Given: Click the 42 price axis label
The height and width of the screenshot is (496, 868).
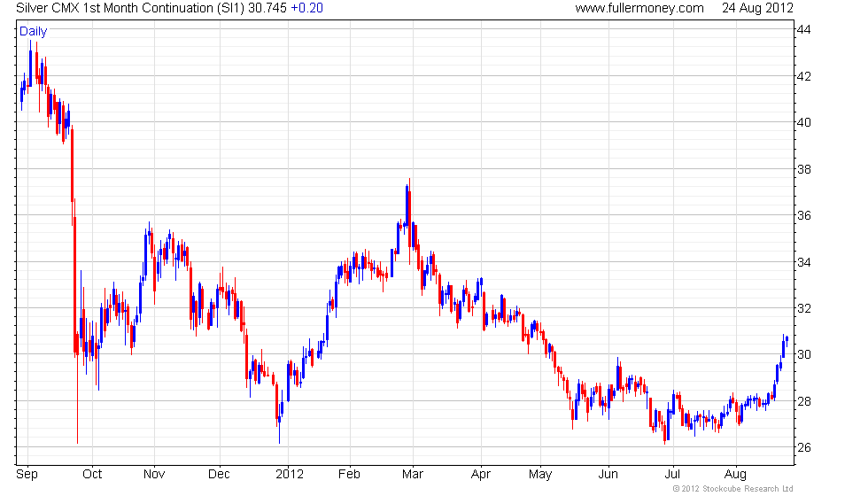Looking at the screenshot, I should click(804, 76).
